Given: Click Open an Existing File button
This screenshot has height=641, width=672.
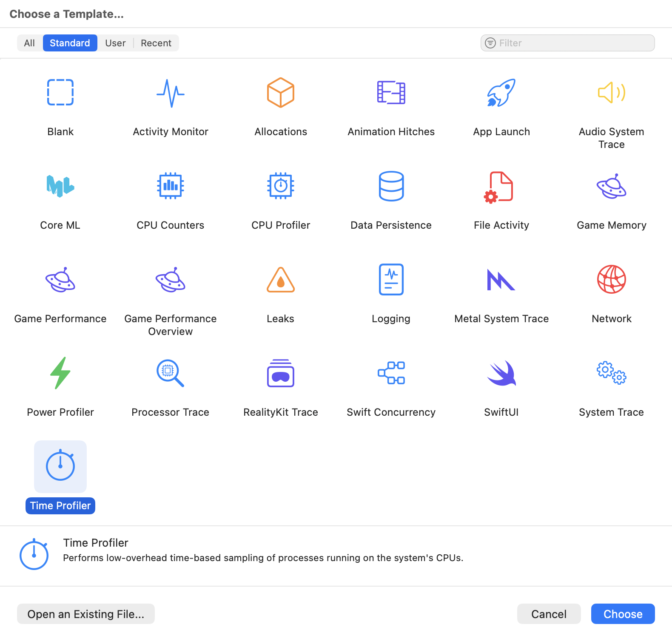Looking at the screenshot, I should [86, 614].
